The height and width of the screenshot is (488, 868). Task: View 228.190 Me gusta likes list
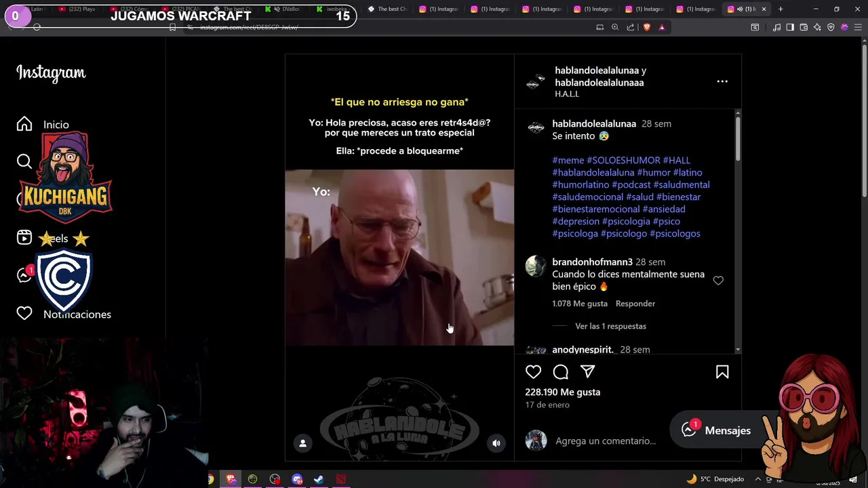pos(563,392)
